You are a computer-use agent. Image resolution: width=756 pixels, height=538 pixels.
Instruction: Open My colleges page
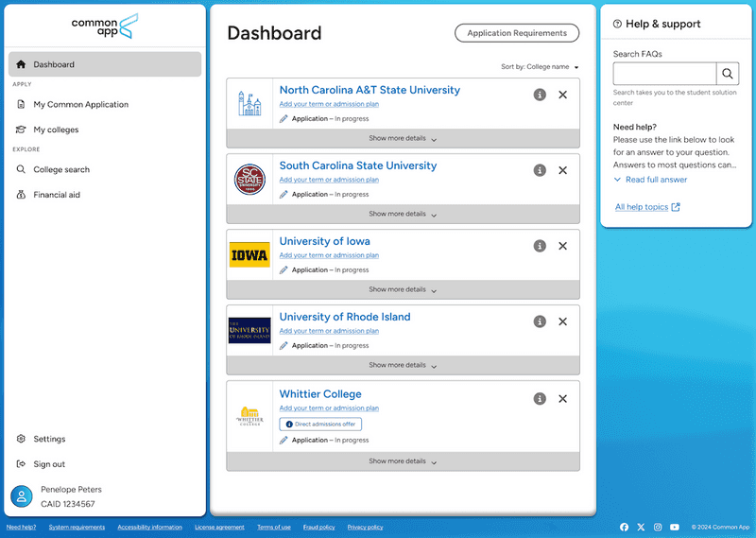[x=56, y=130]
